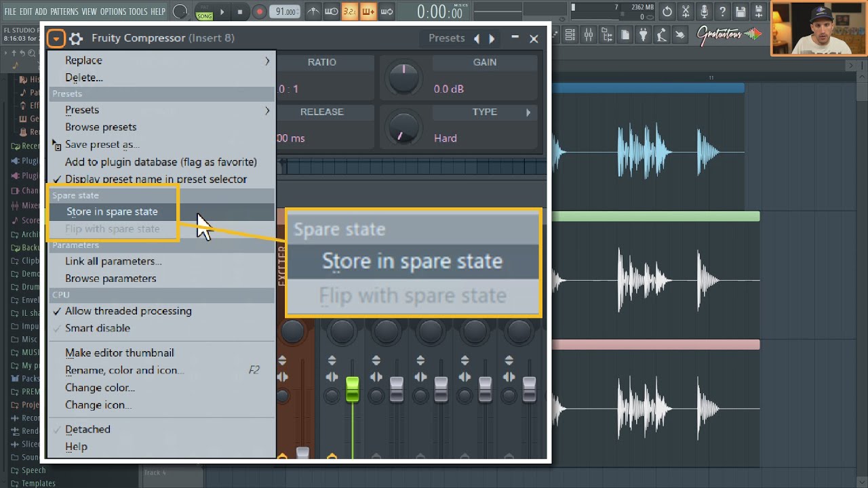The image size is (868, 488).
Task: Open Help from the plugin menu
Action: (161, 447)
